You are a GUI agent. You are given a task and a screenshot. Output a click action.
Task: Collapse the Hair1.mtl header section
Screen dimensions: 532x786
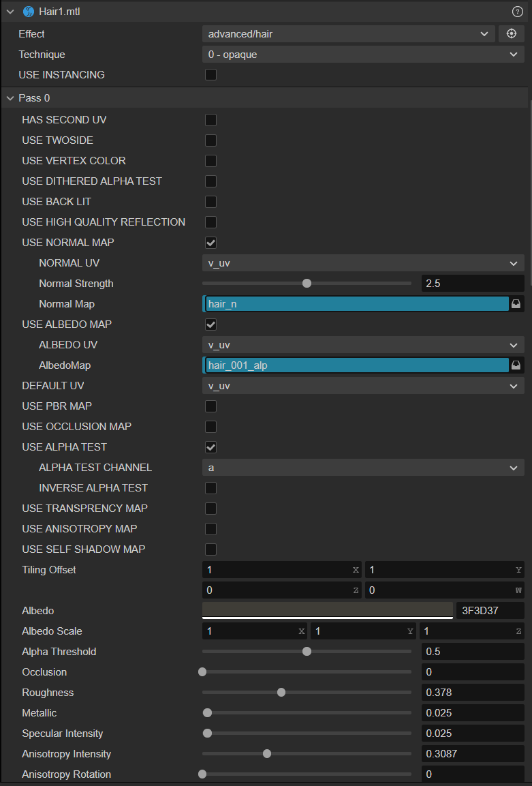tap(10, 12)
